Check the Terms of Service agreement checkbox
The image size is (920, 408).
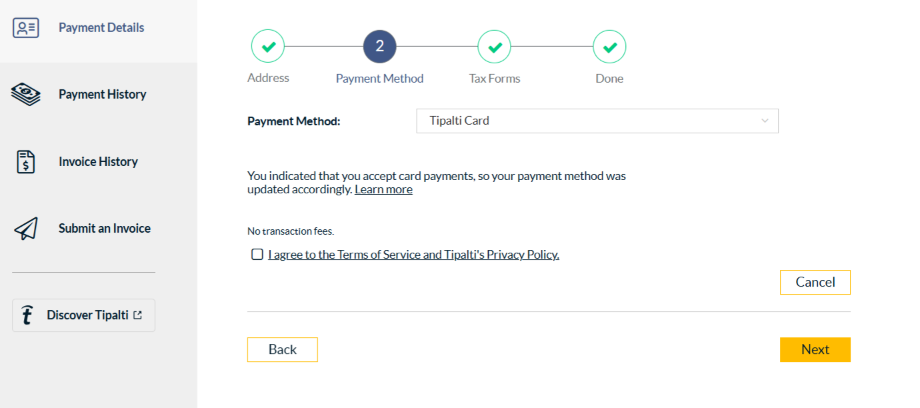coord(257,255)
